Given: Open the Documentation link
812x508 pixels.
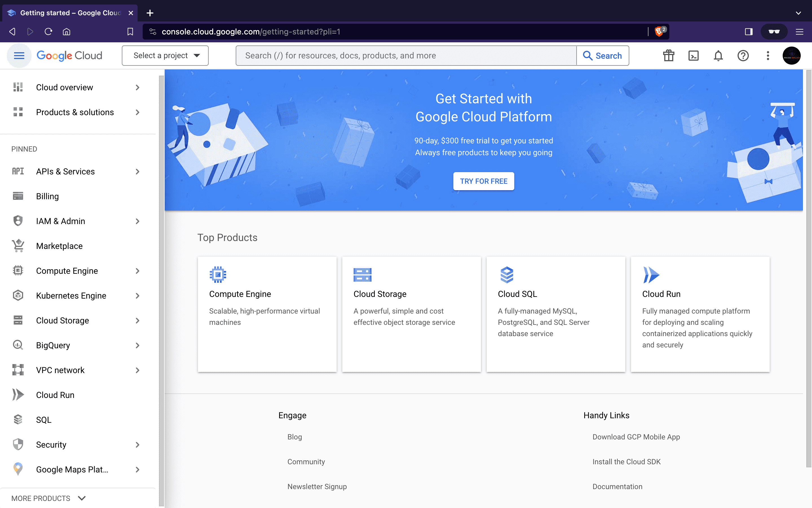Looking at the screenshot, I should point(617,487).
